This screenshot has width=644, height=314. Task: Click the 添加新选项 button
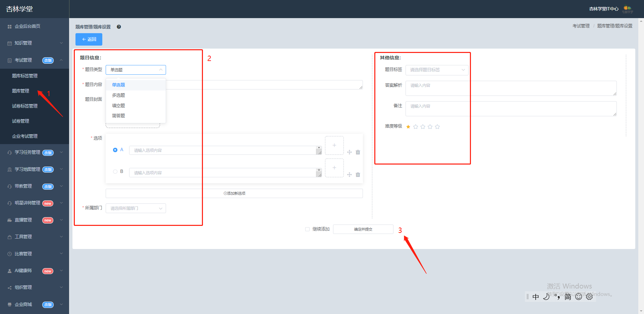pyautogui.click(x=234, y=193)
